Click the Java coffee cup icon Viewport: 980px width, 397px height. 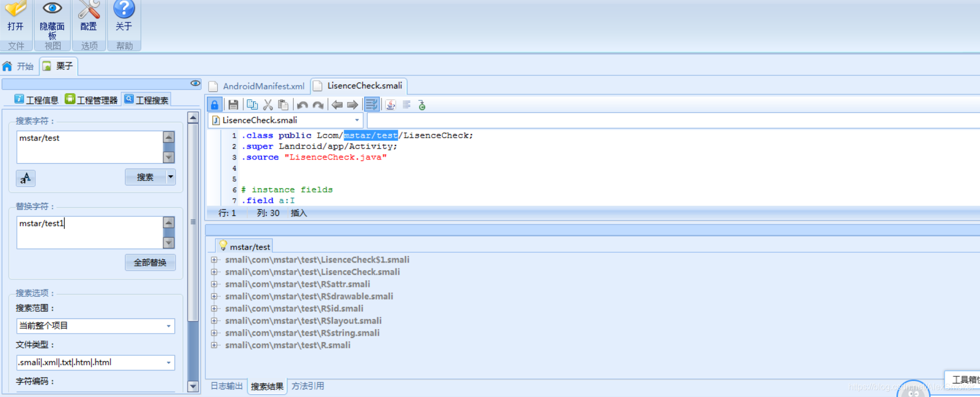pos(390,105)
